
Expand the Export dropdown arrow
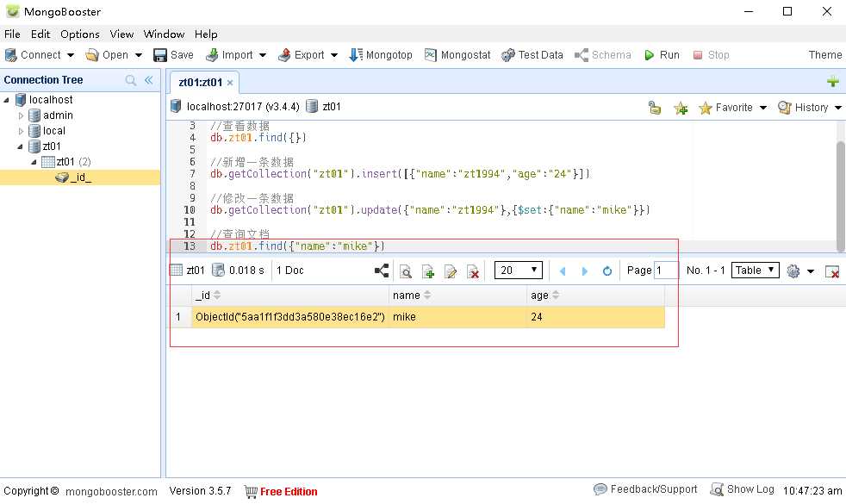pos(334,55)
